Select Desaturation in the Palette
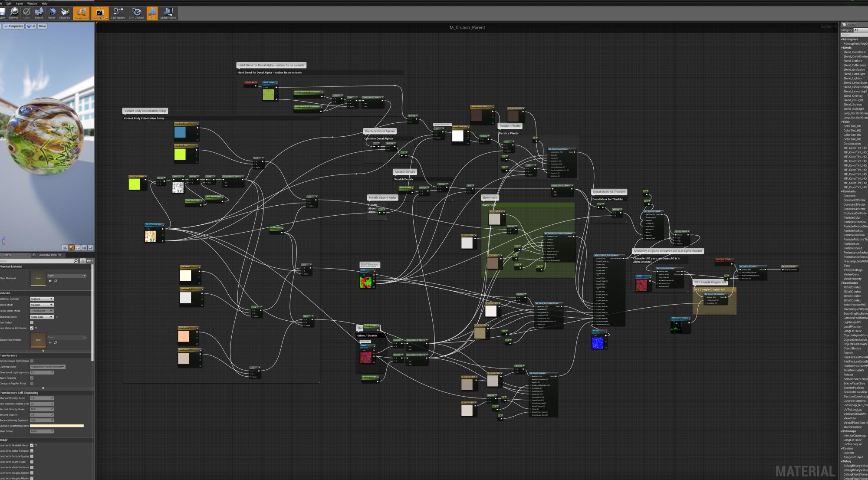 852,144
